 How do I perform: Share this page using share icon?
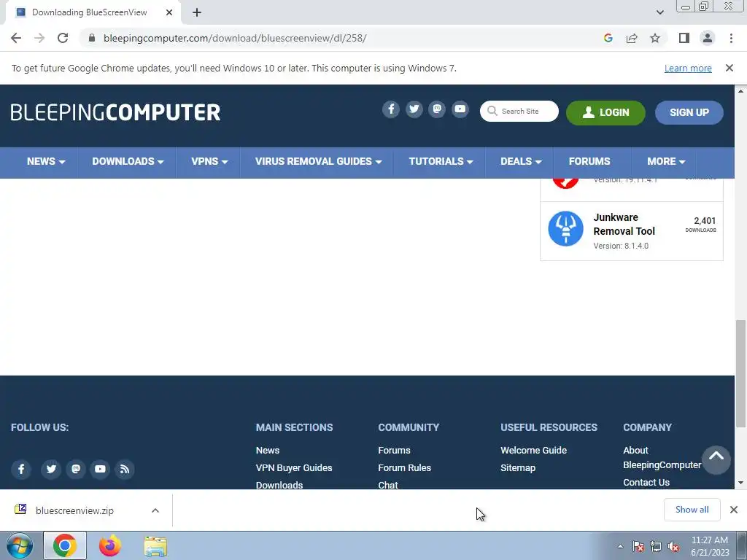coord(632,38)
